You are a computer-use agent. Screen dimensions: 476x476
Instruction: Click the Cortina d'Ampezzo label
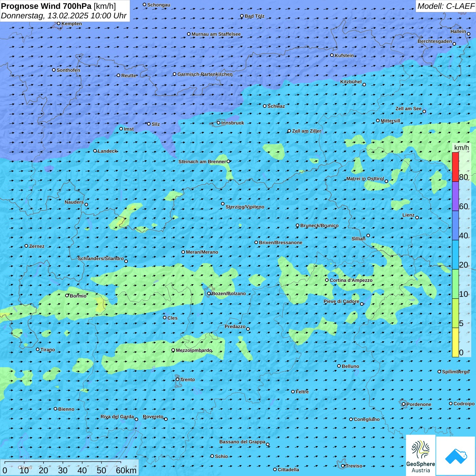(351, 280)
